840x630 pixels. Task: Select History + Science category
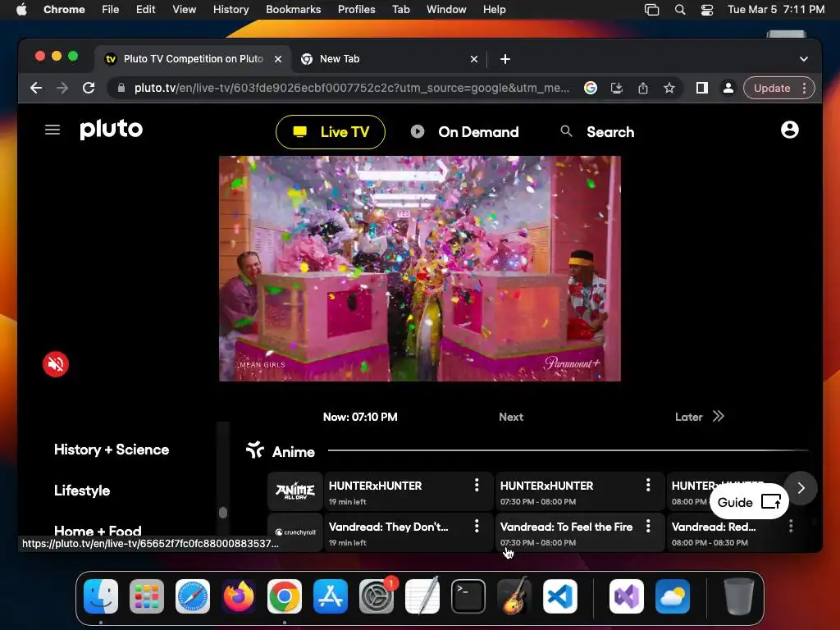(x=112, y=450)
